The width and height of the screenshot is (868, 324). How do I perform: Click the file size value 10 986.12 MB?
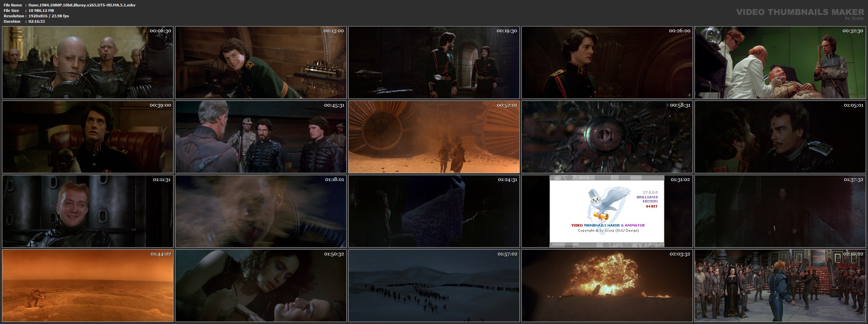click(41, 11)
